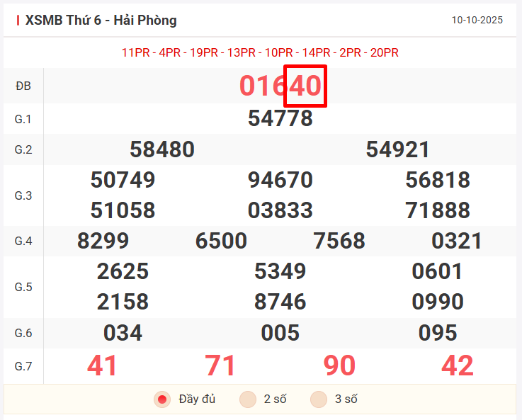The width and height of the screenshot is (522, 420).
Task: Click the G.3 number 94670
Action: point(280,180)
